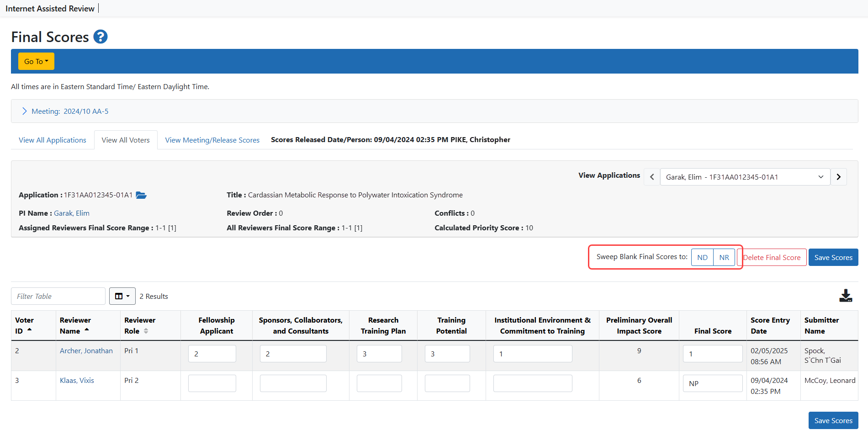Click Klaas's Sponsors, Collaborators score field

coord(293,383)
